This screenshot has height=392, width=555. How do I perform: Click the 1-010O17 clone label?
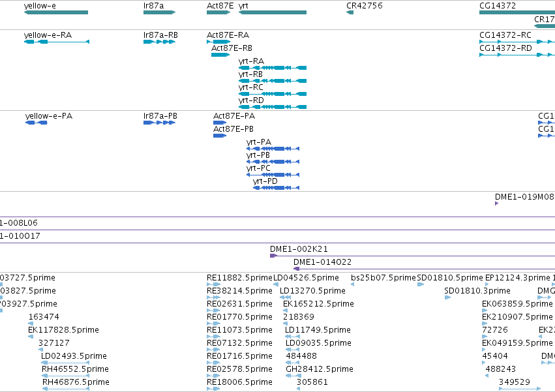click(x=20, y=236)
